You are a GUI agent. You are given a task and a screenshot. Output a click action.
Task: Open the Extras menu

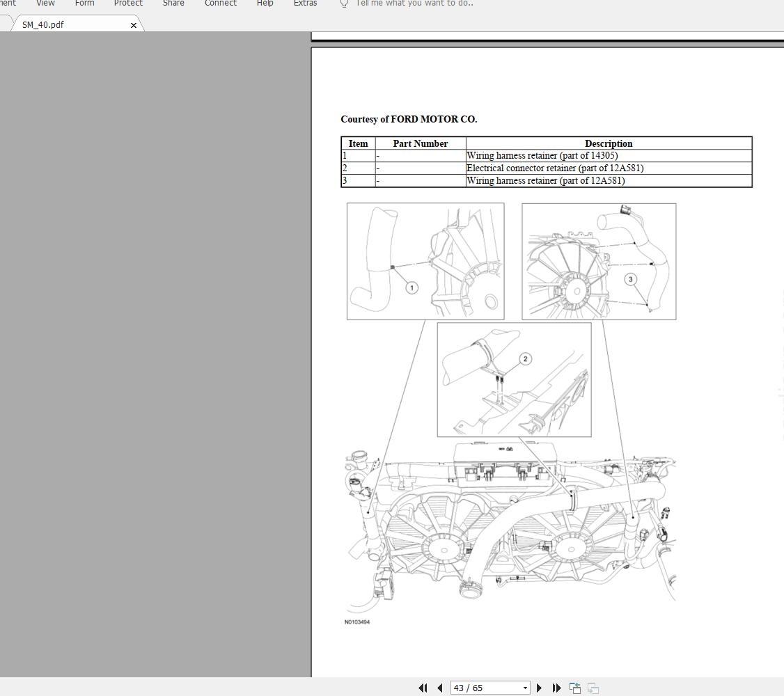[305, 3]
